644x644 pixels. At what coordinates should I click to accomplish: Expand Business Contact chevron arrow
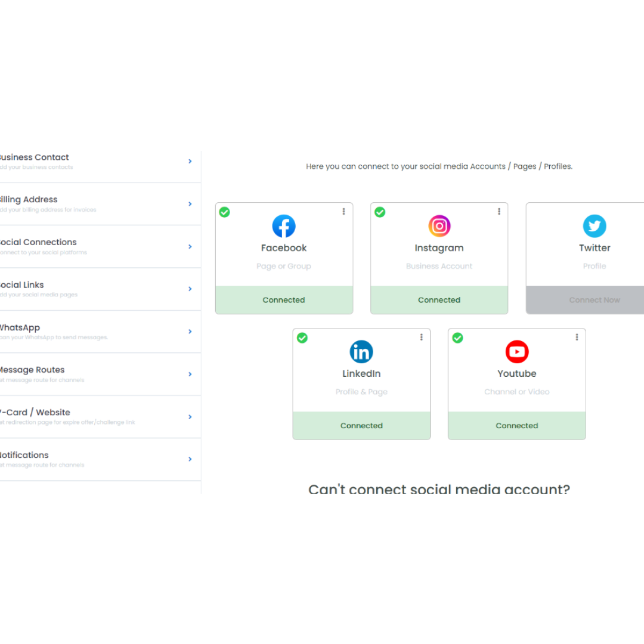tap(190, 162)
